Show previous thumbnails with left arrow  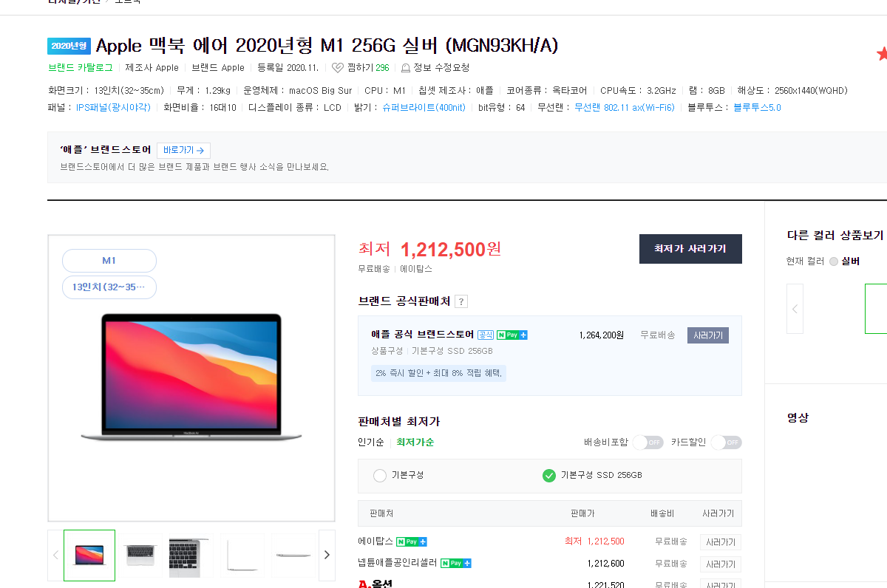tap(55, 555)
